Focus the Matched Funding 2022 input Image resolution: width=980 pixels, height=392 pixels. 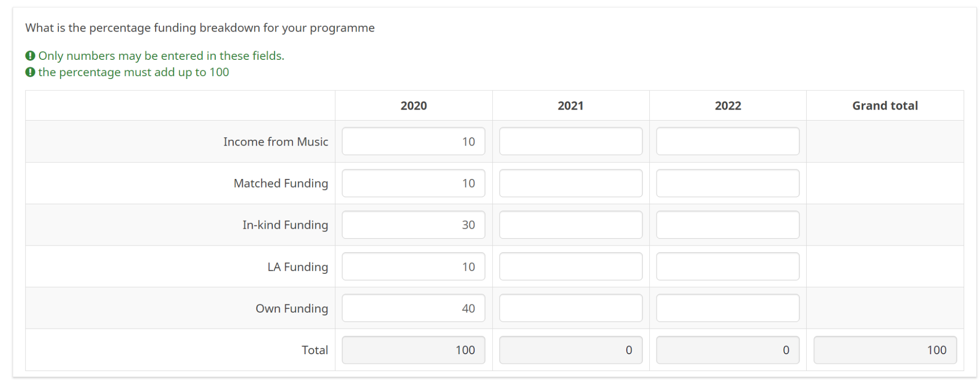pyautogui.click(x=727, y=183)
